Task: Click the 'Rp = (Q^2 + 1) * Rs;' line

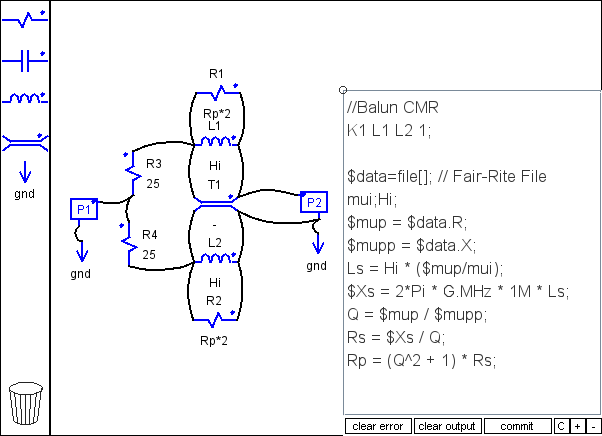Action: [422, 361]
